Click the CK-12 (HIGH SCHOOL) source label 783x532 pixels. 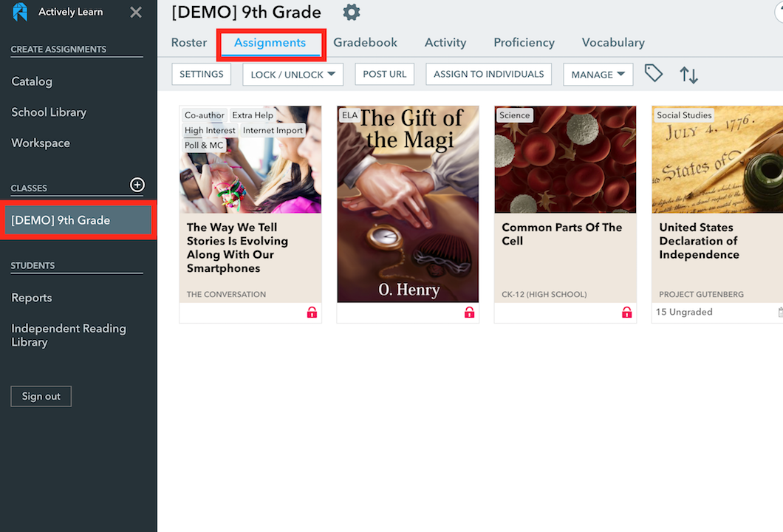[x=544, y=294]
